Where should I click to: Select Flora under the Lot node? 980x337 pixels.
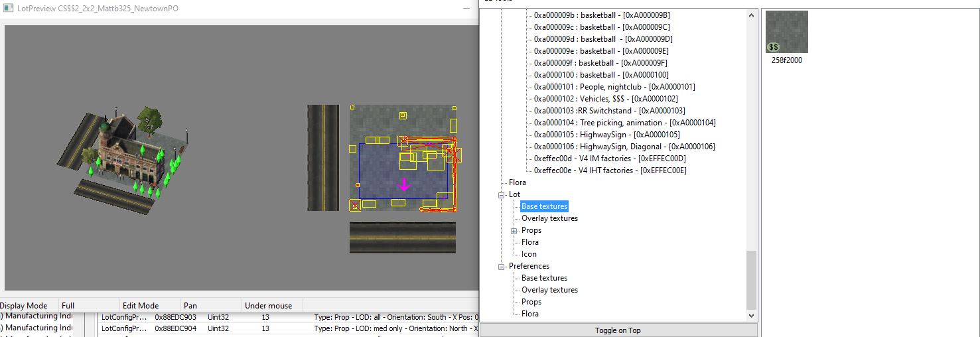click(x=530, y=242)
